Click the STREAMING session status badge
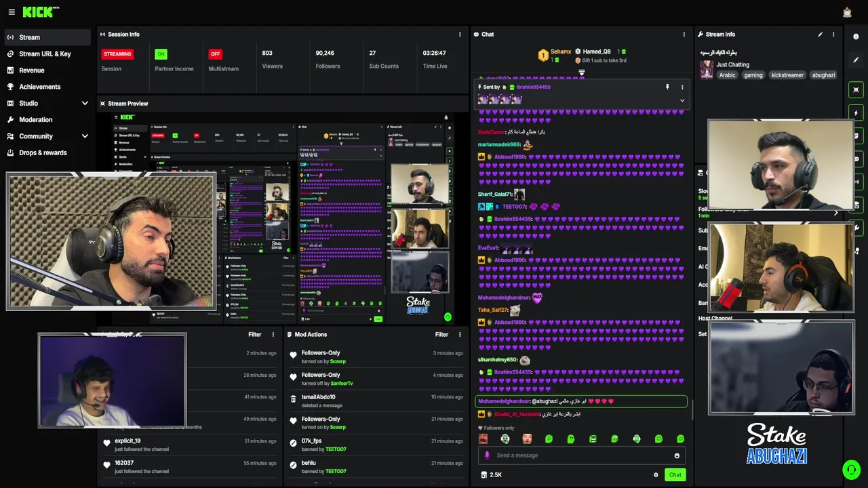Screen dimensions: 868x488 click(x=117, y=54)
